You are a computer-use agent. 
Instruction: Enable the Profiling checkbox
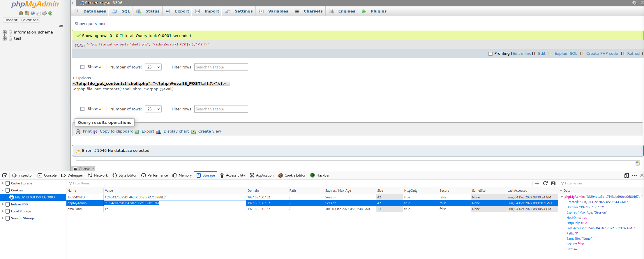pos(491,54)
